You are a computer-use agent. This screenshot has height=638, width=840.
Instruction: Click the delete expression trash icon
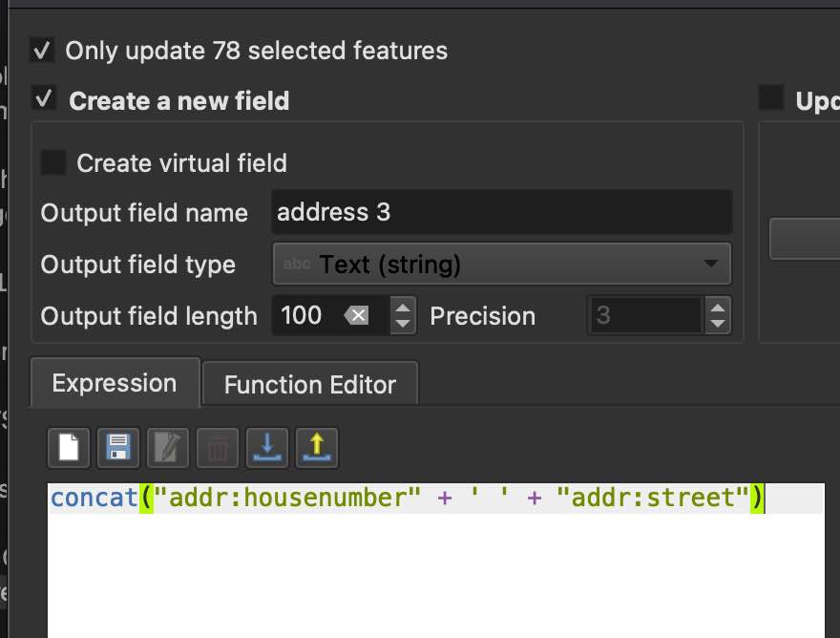tap(217, 447)
